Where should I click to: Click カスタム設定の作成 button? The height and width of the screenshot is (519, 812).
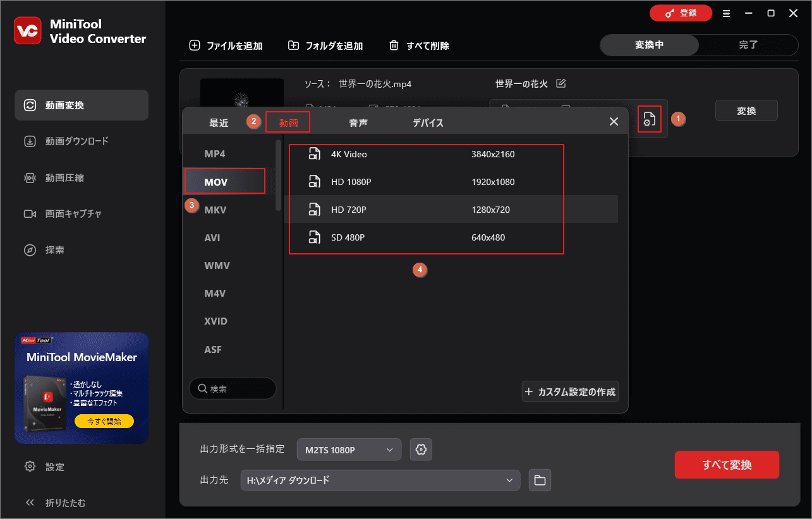pos(570,391)
